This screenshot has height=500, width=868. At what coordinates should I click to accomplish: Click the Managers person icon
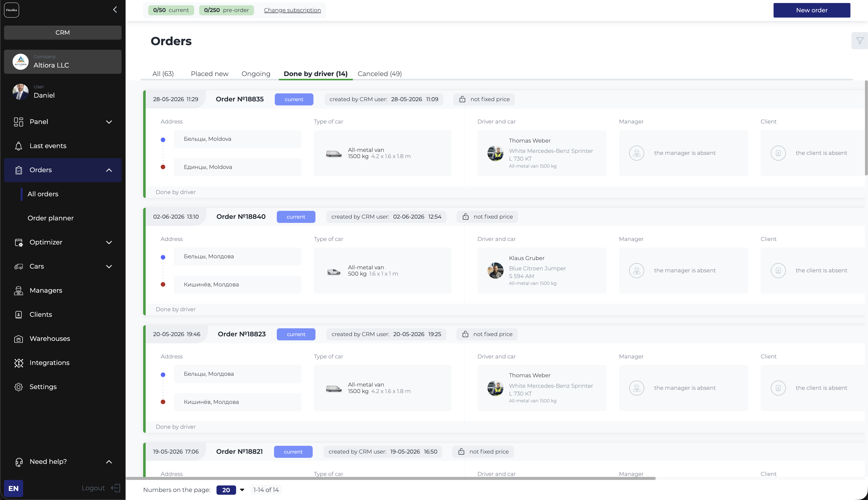(x=19, y=290)
